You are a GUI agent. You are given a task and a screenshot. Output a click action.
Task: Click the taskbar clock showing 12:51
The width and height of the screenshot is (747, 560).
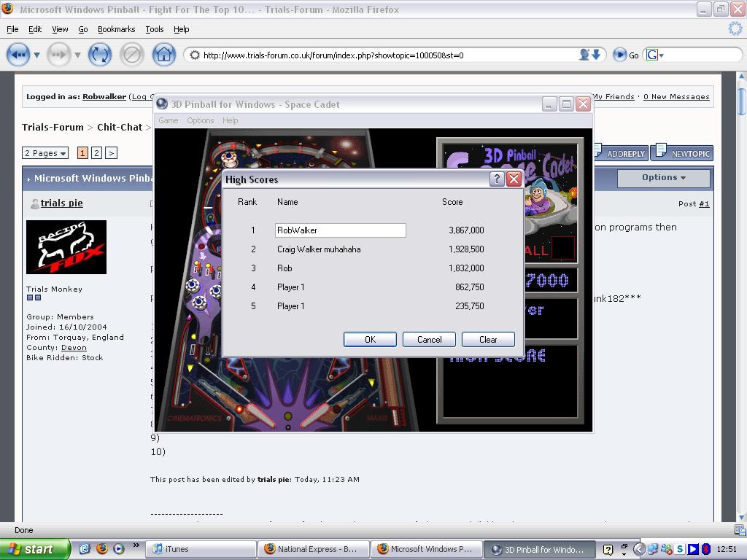727,550
